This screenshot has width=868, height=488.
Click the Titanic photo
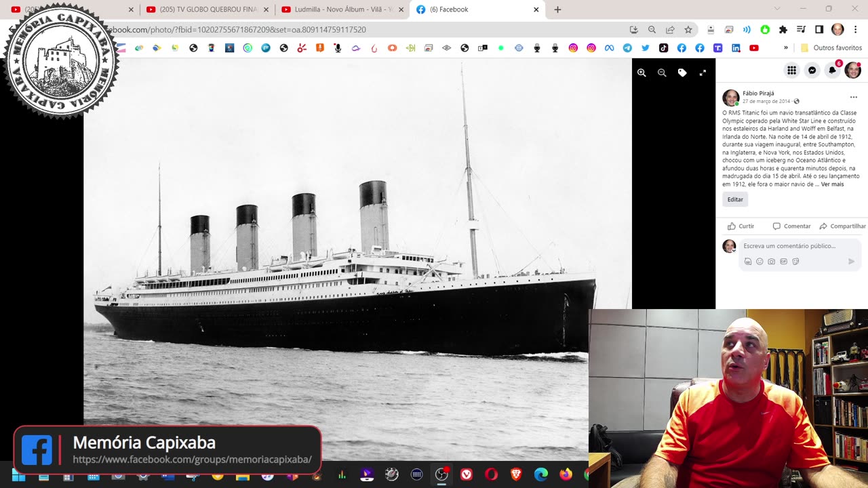[357, 259]
